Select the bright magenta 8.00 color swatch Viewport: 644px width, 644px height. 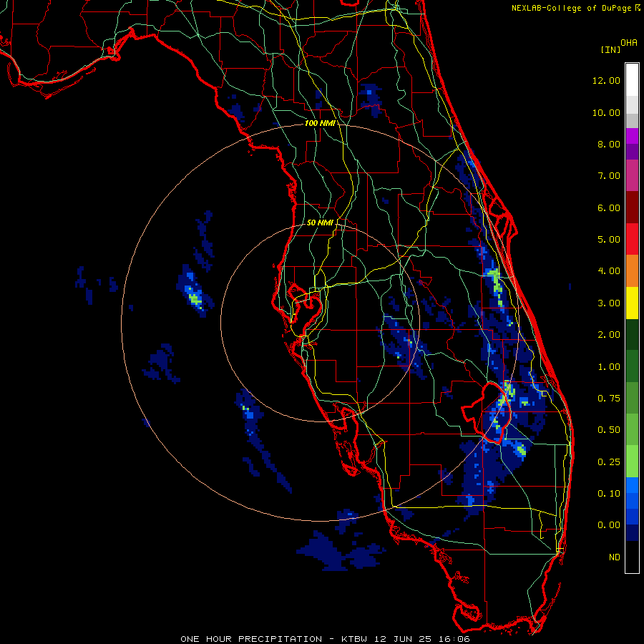pos(632,136)
